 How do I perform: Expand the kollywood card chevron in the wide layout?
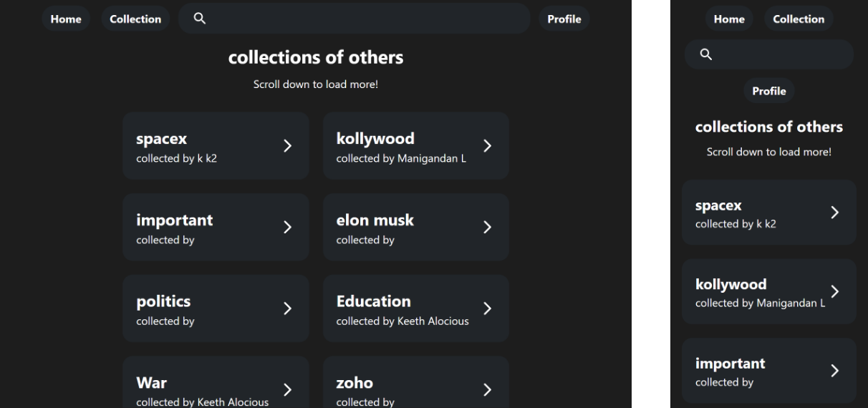(x=488, y=145)
